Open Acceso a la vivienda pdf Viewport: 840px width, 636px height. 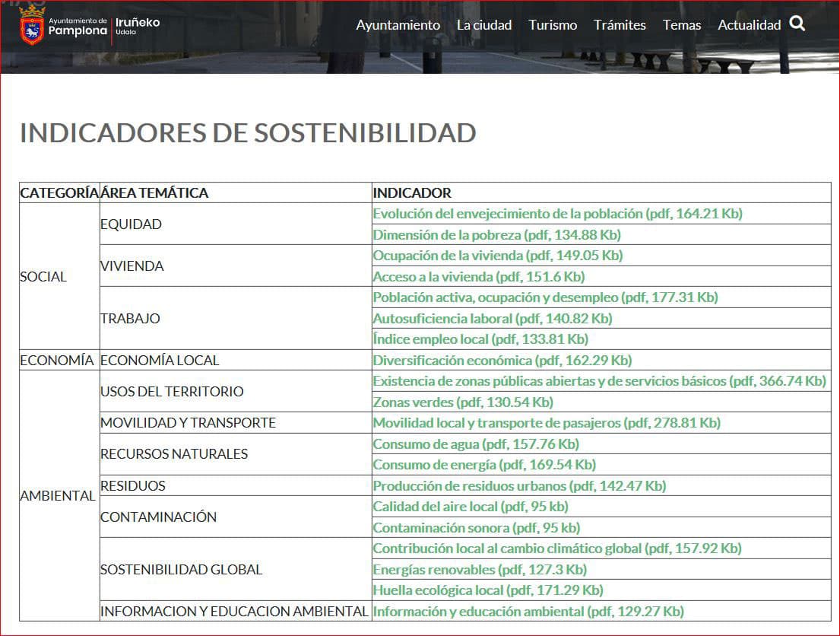coord(479,277)
